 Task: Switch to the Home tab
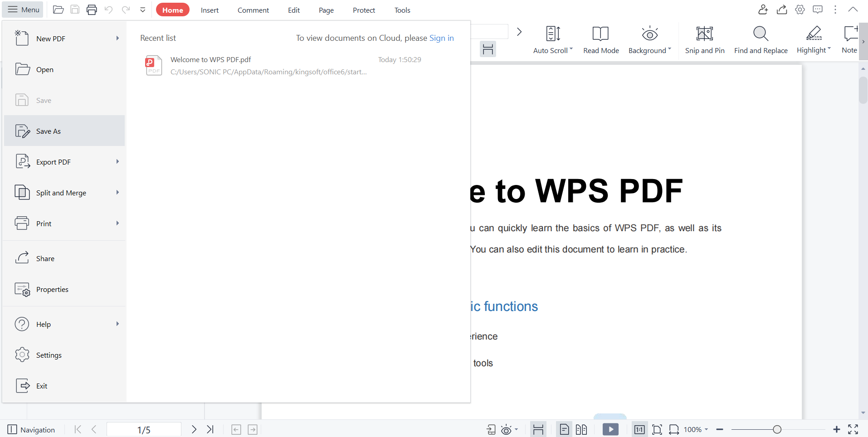(173, 10)
